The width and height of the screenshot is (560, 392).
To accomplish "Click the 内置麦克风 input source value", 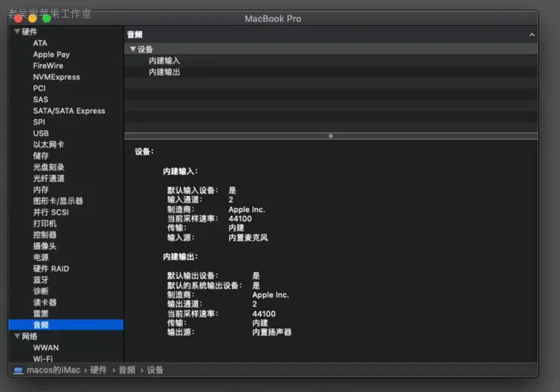I will click(x=248, y=238).
